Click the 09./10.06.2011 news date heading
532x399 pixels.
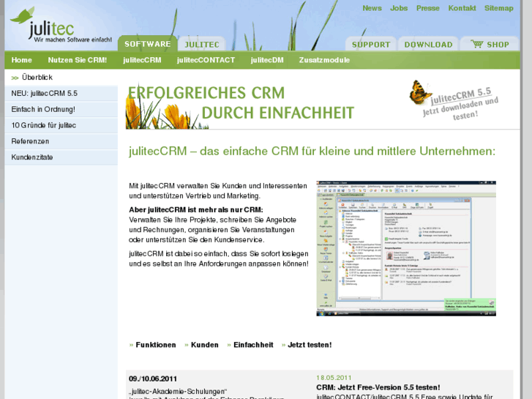click(x=153, y=379)
